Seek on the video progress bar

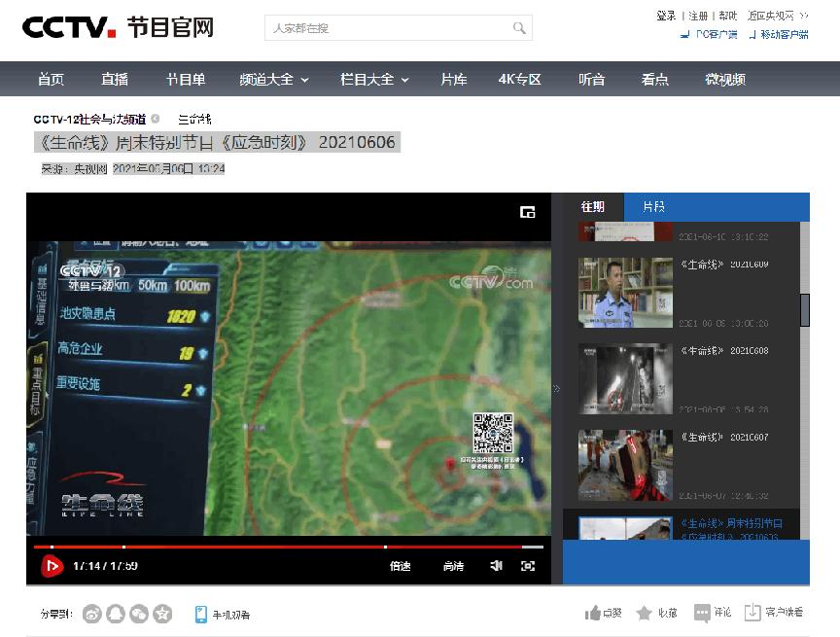288,547
